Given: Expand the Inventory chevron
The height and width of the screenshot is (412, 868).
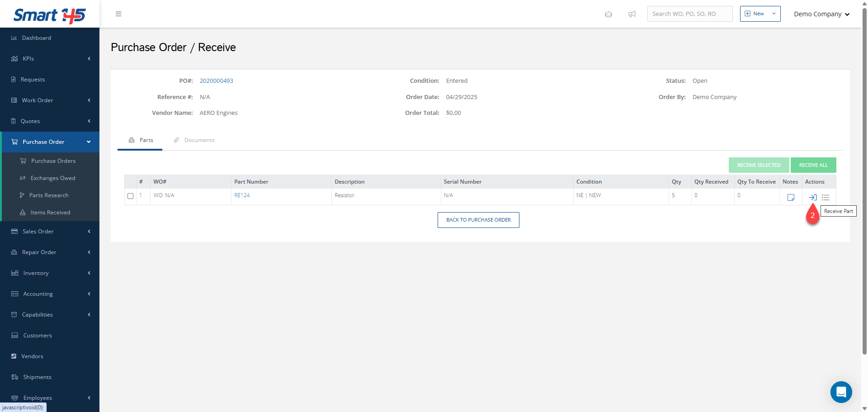Looking at the screenshot, I should click(x=89, y=273).
